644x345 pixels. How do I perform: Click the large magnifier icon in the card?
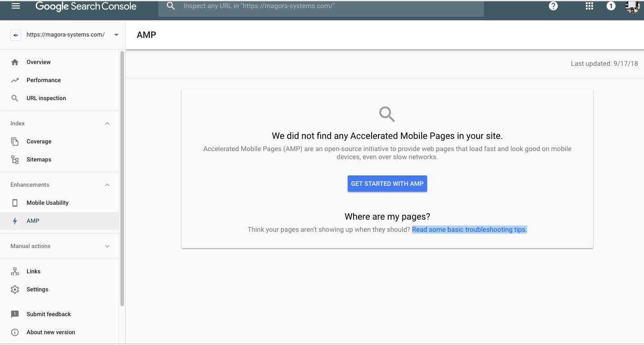[387, 114]
